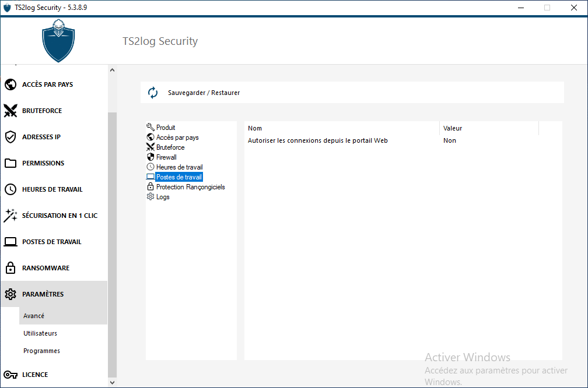Image resolution: width=588 pixels, height=388 pixels.
Task: Click the Non value cell
Action: tap(450, 140)
